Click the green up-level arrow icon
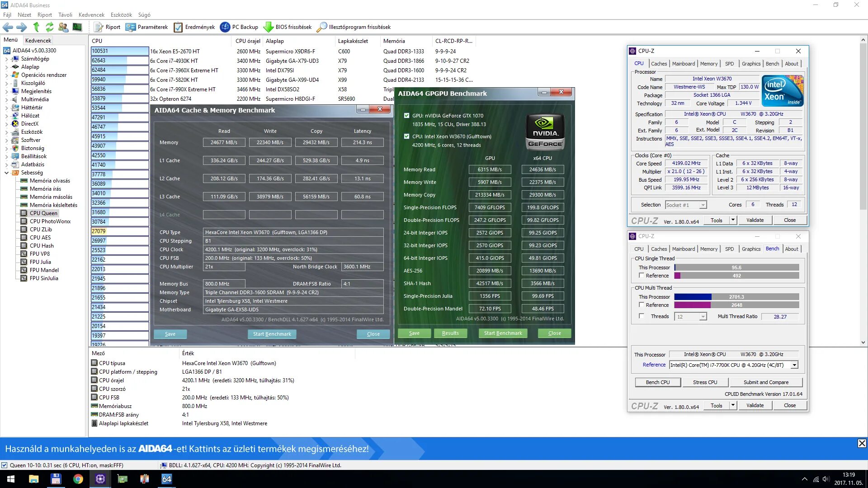 [36, 27]
